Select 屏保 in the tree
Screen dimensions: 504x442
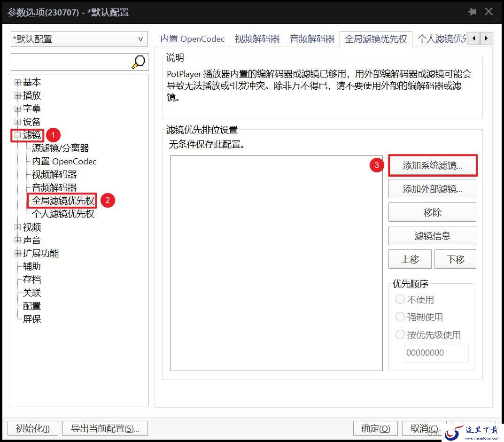(32, 319)
